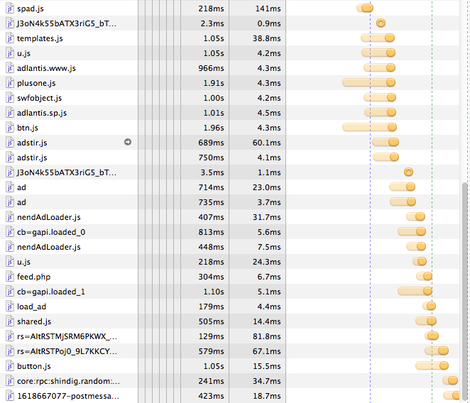
Task: Click the cb=gapi.loaded_1 timeline bar
Action: (x=415, y=291)
